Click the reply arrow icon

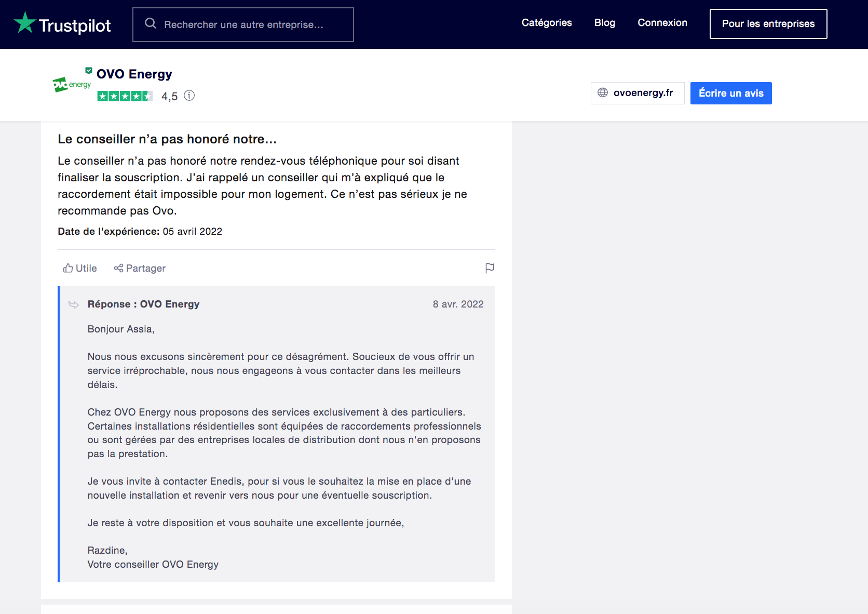coord(74,304)
